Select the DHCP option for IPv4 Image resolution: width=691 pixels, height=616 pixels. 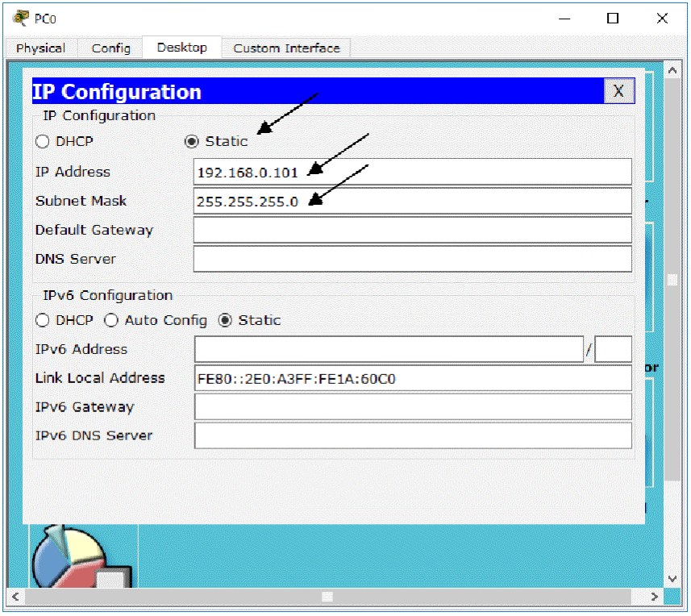pos(43,142)
